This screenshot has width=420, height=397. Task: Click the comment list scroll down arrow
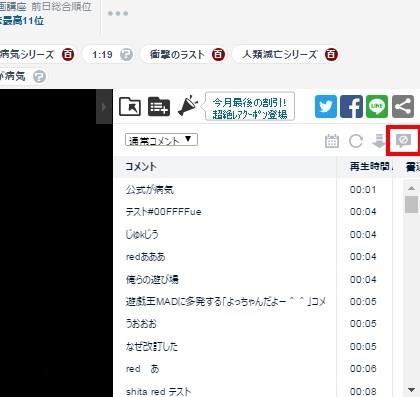click(412, 390)
